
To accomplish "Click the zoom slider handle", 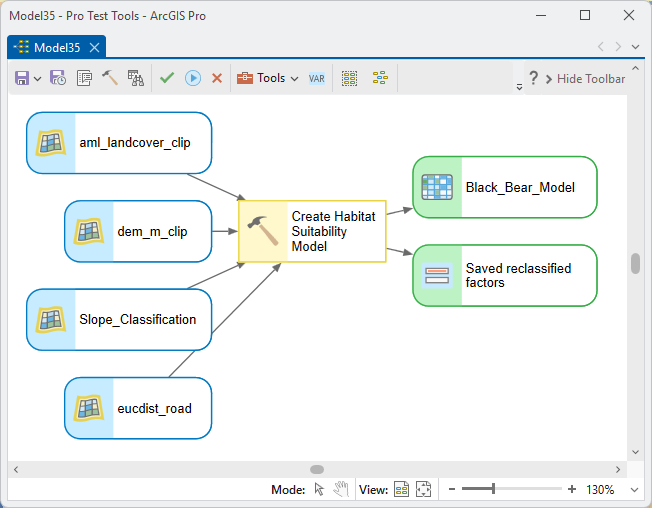I will tap(493, 489).
